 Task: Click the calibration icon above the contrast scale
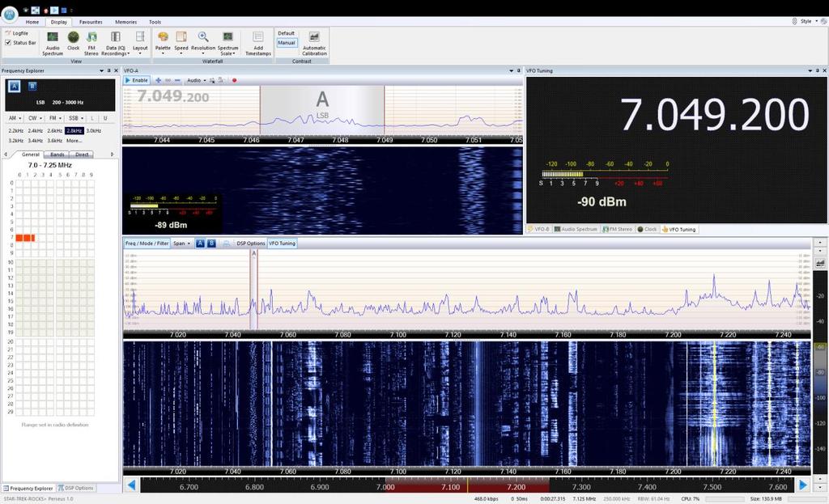(x=820, y=263)
